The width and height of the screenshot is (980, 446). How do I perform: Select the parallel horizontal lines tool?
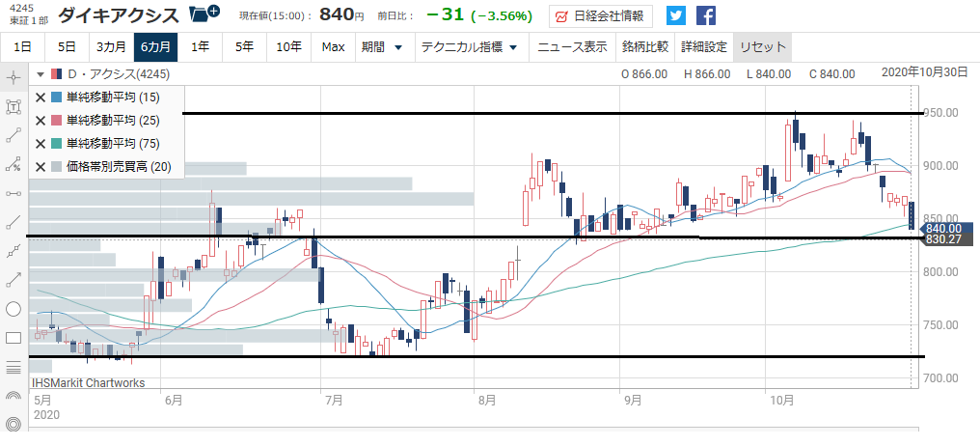(x=14, y=367)
